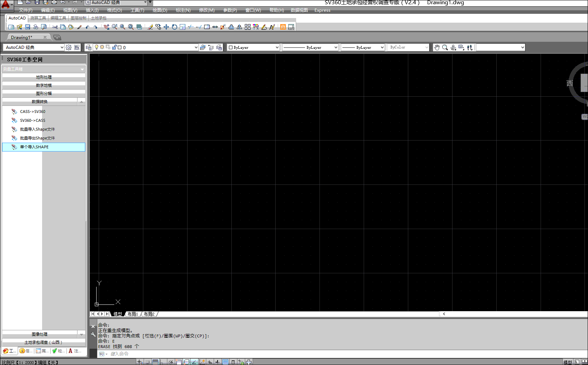Switch to the 布局1 layout tab
Screen dimensions: 588x365
coord(133,314)
